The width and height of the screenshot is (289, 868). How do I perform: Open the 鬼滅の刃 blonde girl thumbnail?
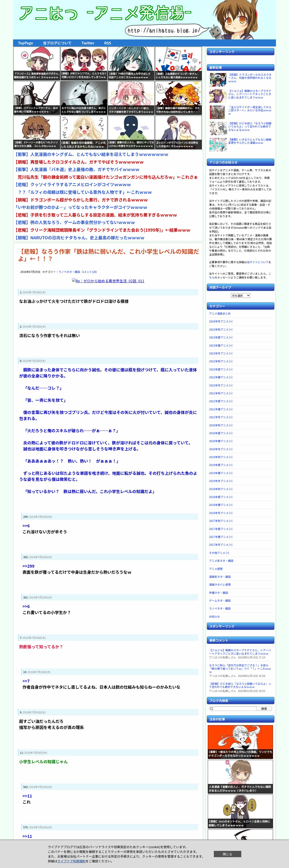(84, 132)
